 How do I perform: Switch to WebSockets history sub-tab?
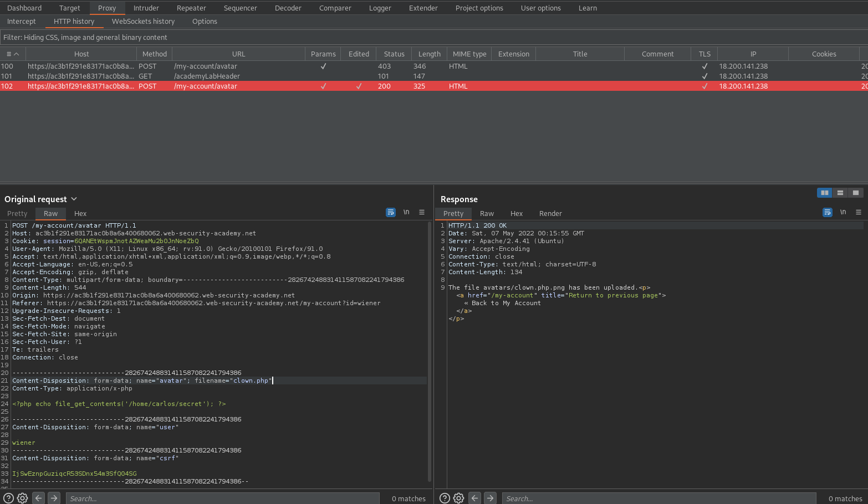(x=143, y=21)
